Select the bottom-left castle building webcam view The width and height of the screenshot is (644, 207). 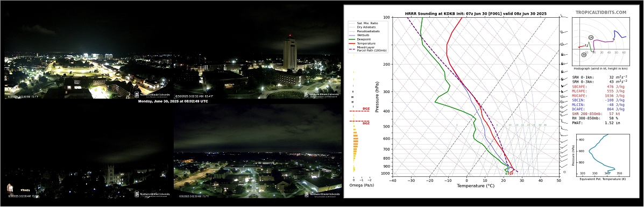(88, 151)
